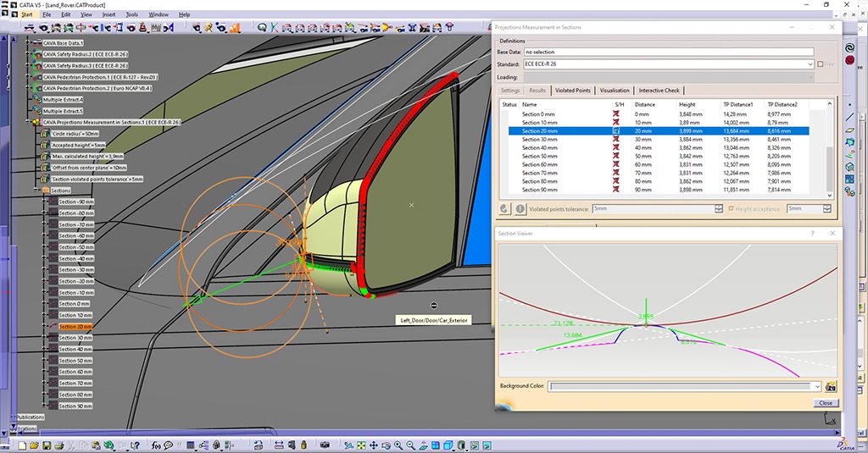Click the Height acceptance value stepper
Image resolution: width=868 pixels, height=453 pixels.
click(x=827, y=208)
